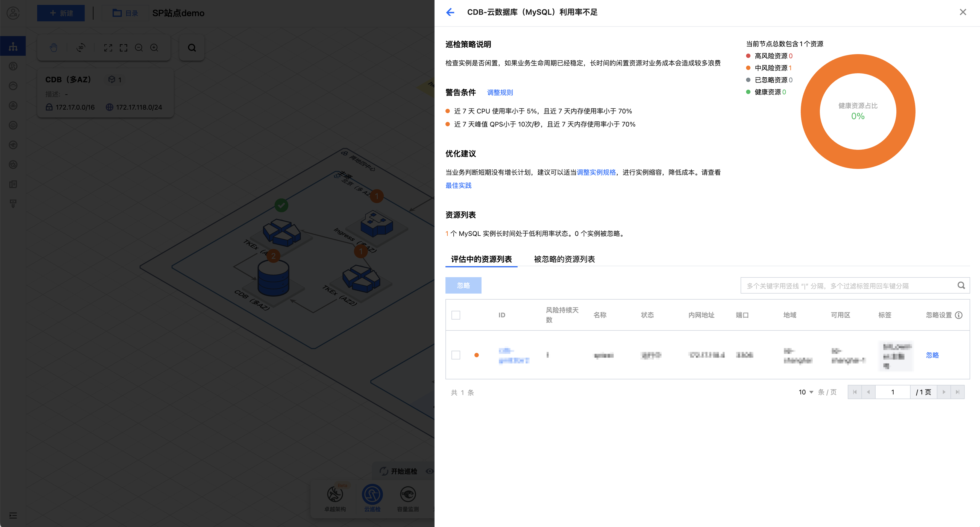Viewport: 980px width, 527px height.
Task: Go to the previous page
Action: tap(868, 392)
